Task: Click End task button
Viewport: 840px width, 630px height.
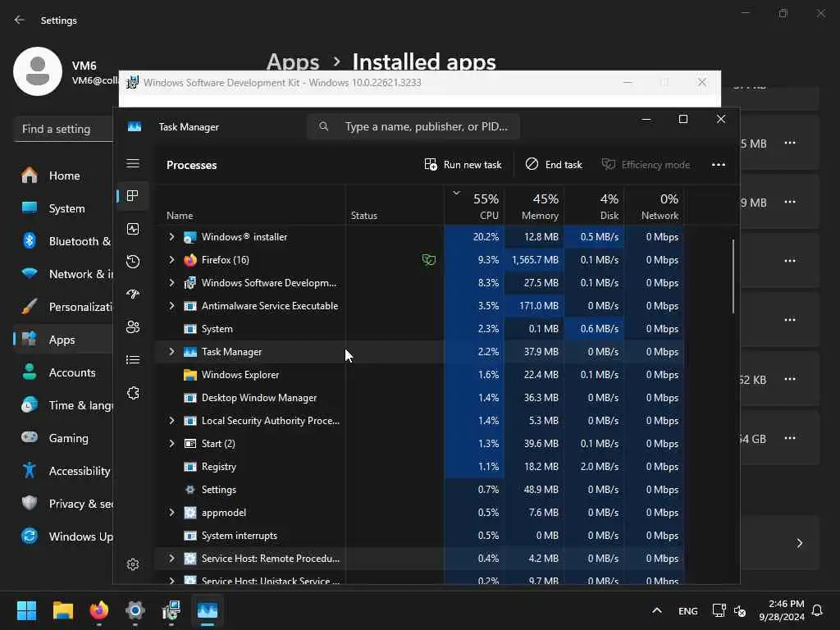Action: (554, 164)
